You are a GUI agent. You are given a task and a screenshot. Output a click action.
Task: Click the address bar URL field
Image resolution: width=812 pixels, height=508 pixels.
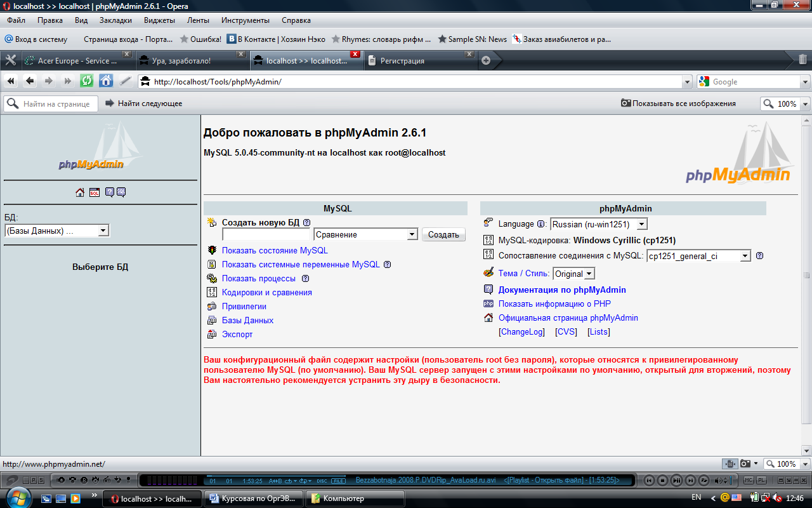point(416,81)
